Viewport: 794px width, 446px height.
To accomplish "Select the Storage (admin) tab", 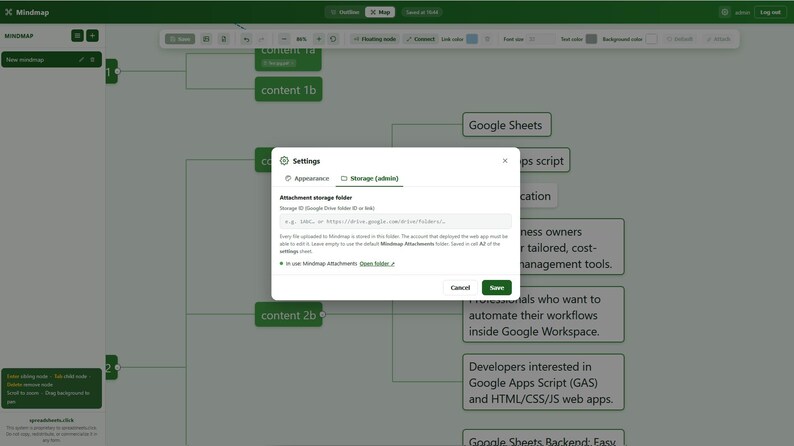I will tap(370, 178).
